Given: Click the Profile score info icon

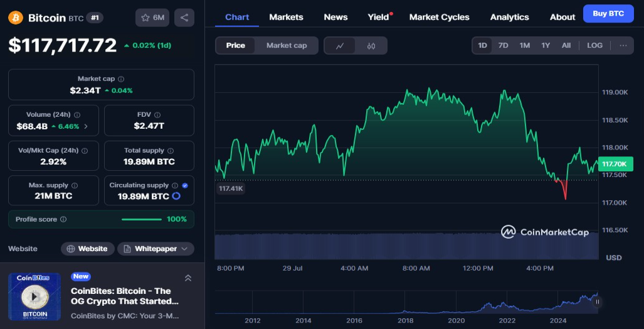Looking at the screenshot, I should (63, 220).
